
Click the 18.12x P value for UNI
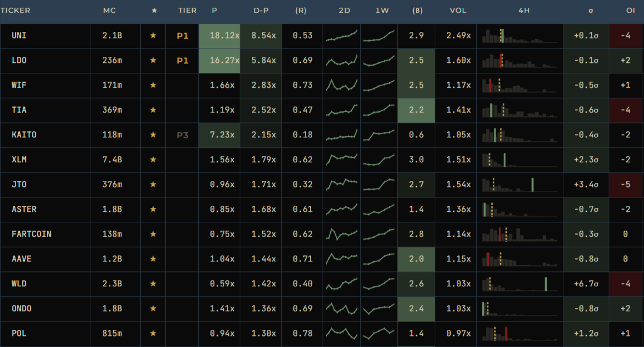[224, 36]
